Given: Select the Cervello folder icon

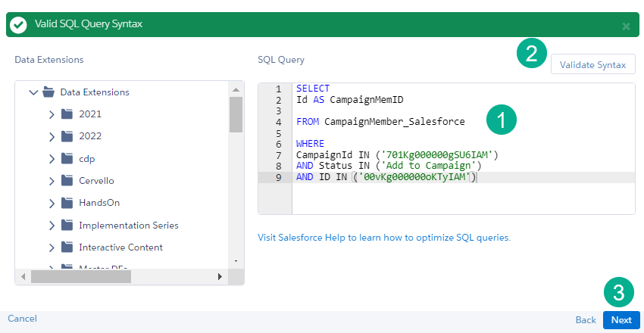Looking at the screenshot, I should click(x=67, y=181).
